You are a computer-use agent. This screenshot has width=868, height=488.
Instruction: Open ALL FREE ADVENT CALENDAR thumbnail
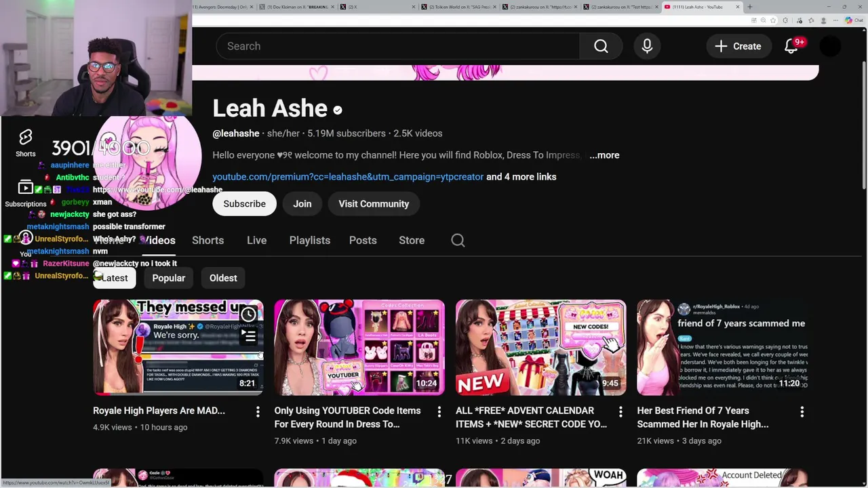point(540,347)
